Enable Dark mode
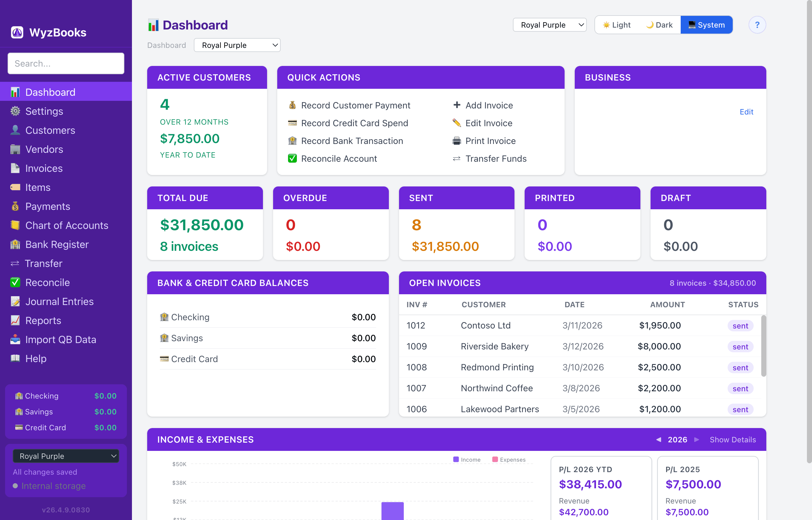 [659, 25]
